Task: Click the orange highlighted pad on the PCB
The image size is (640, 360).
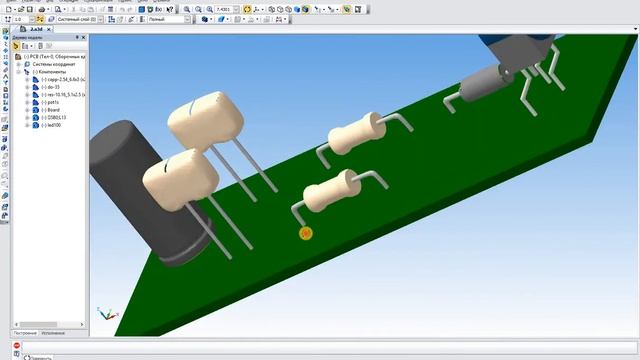Action: [x=306, y=233]
